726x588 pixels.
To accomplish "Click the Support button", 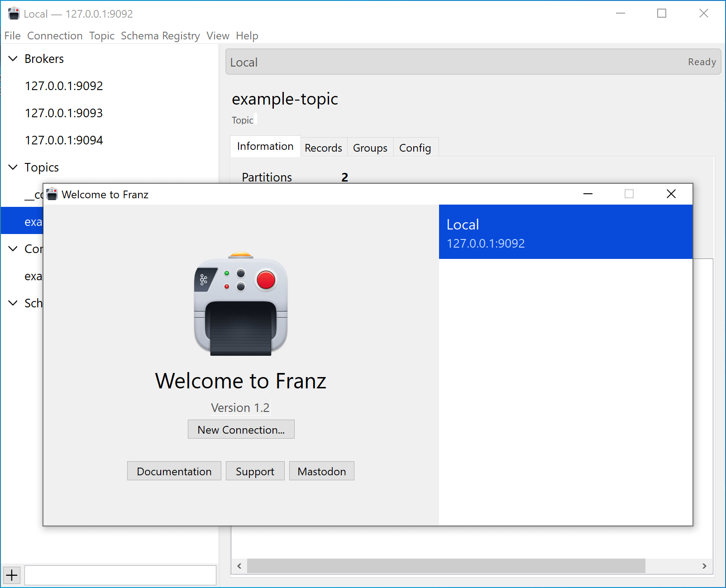I will pos(255,471).
